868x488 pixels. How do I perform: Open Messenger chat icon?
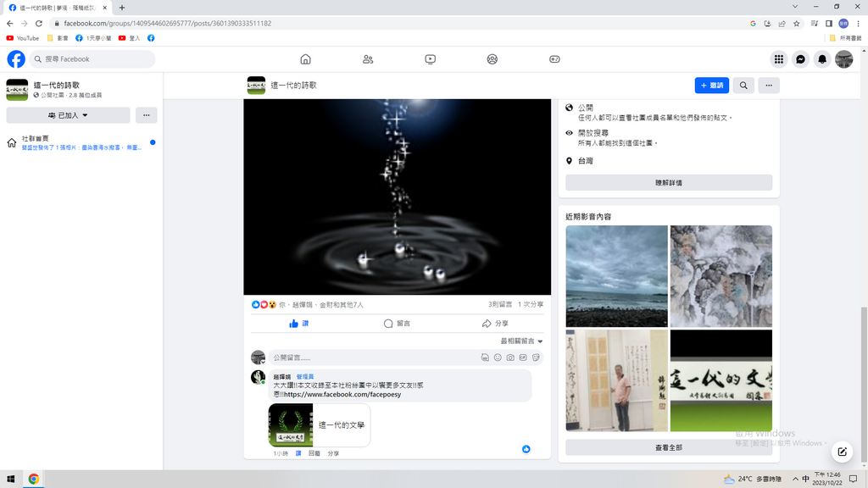coord(800,59)
